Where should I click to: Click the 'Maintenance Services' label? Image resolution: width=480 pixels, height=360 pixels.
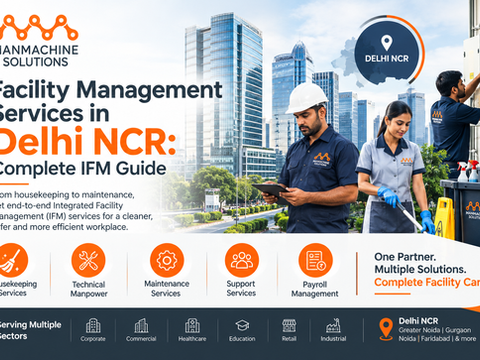click(x=167, y=289)
